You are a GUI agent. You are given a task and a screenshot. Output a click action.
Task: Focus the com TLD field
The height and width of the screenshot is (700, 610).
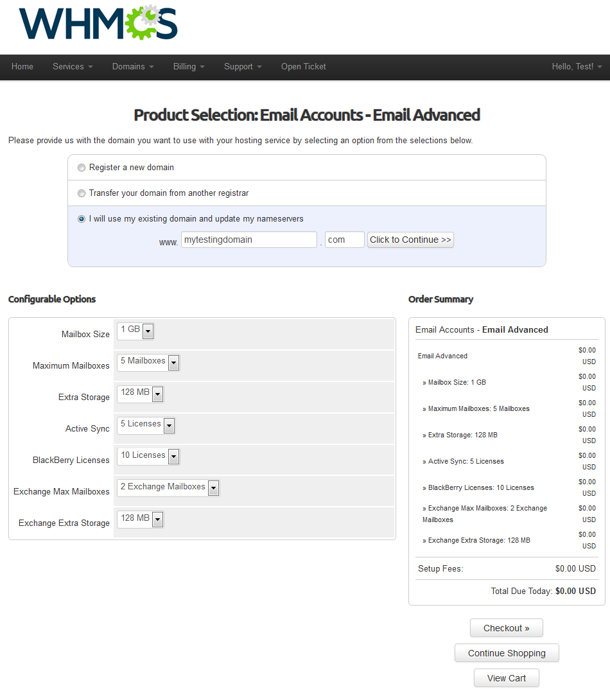coord(345,240)
